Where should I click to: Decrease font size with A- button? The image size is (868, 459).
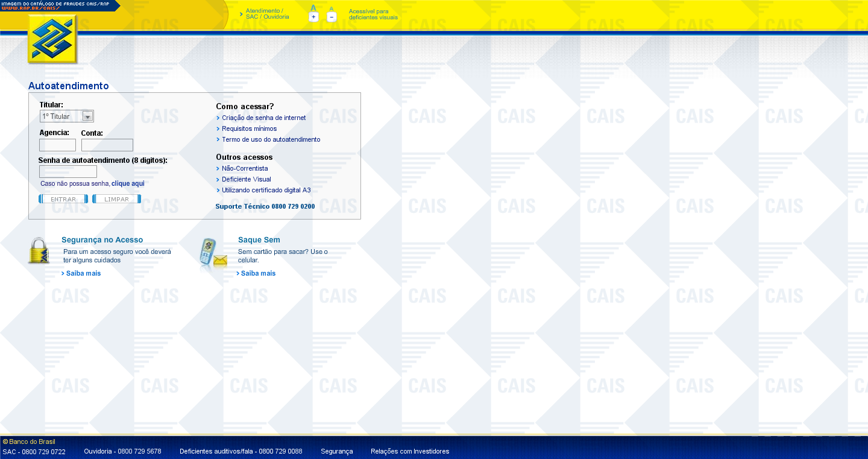point(332,17)
